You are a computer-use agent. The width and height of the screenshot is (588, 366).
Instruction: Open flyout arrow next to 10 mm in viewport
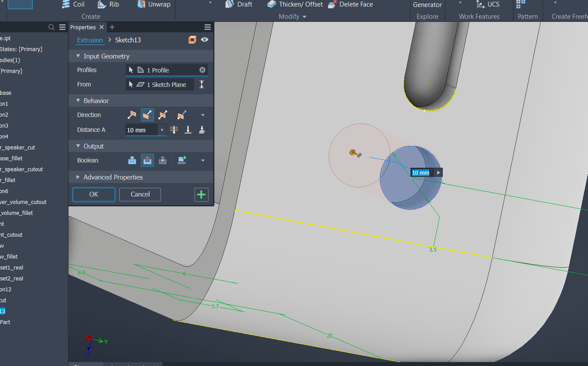(x=438, y=173)
